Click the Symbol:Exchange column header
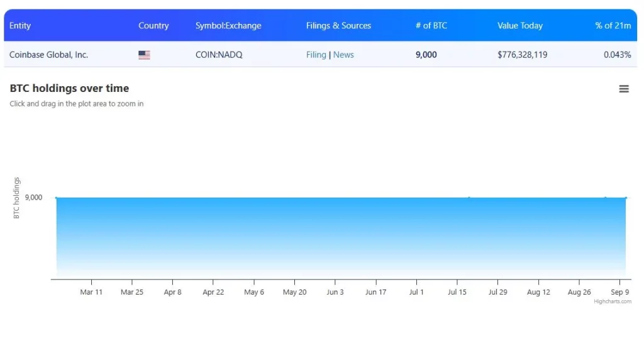Screen dimensions: 644x338 [x=228, y=26]
